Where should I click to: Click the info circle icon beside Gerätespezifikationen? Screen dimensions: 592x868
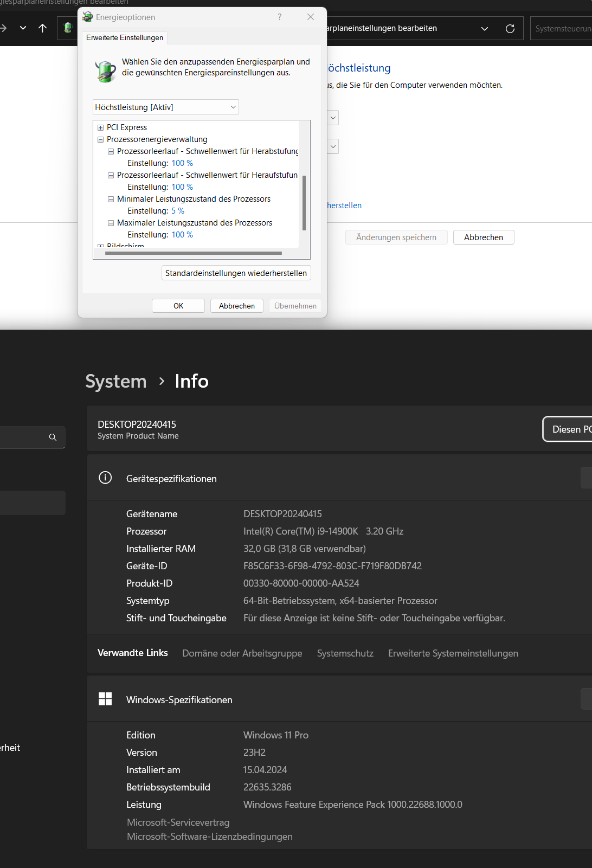[x=105, y=478]
